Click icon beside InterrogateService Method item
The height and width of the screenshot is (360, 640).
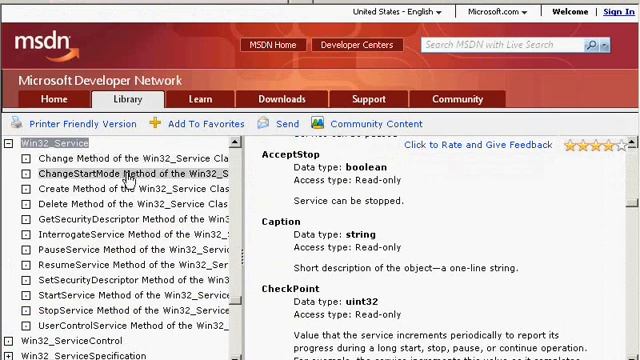26,235
